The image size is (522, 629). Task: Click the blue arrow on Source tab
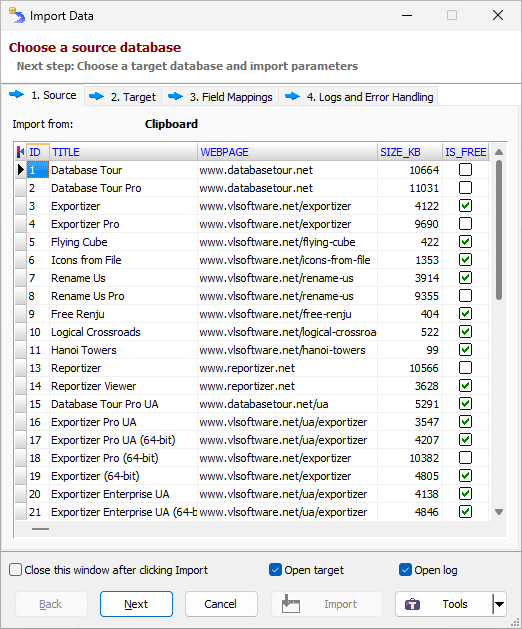16,95
